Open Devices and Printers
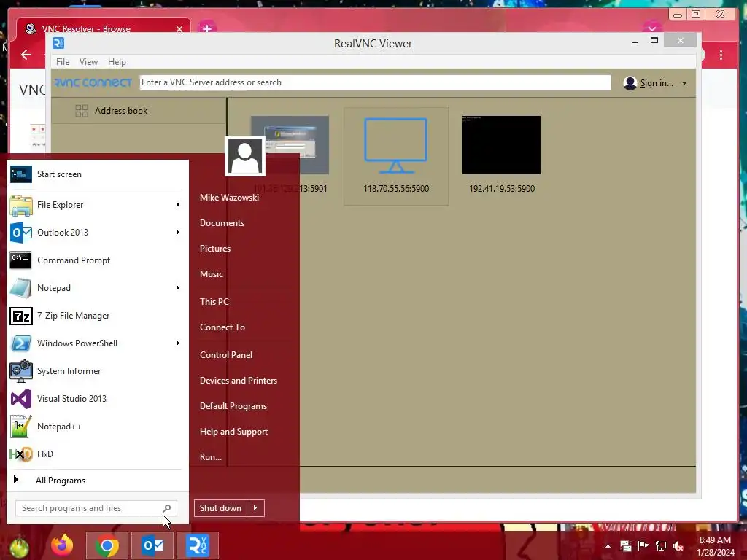 [x=239, y=381]
